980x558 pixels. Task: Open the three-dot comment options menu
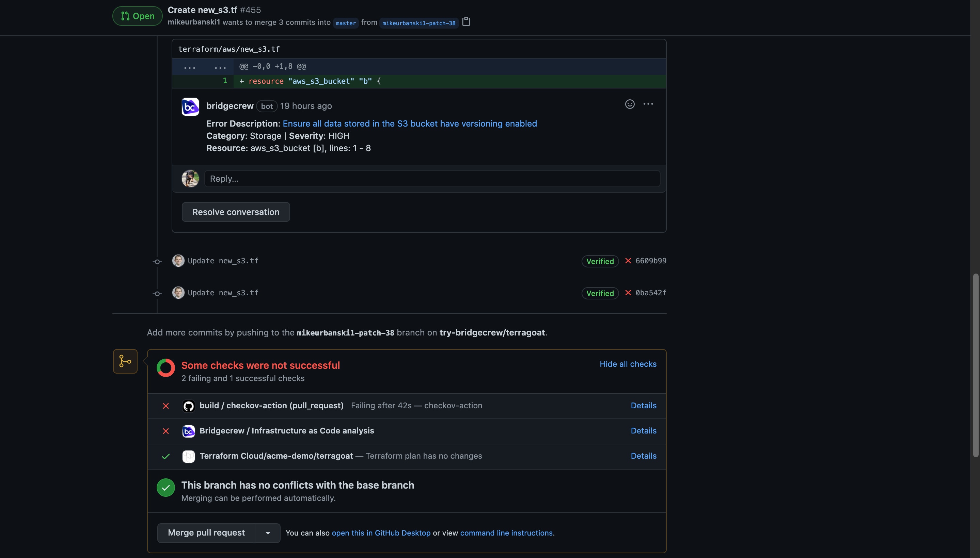click(648, 104)
